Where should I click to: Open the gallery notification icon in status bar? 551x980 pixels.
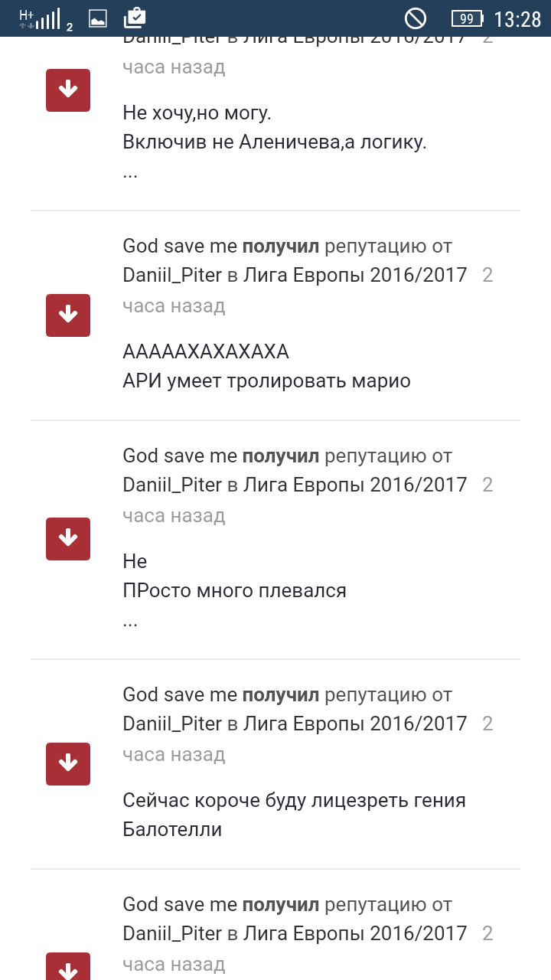(98, 18)
